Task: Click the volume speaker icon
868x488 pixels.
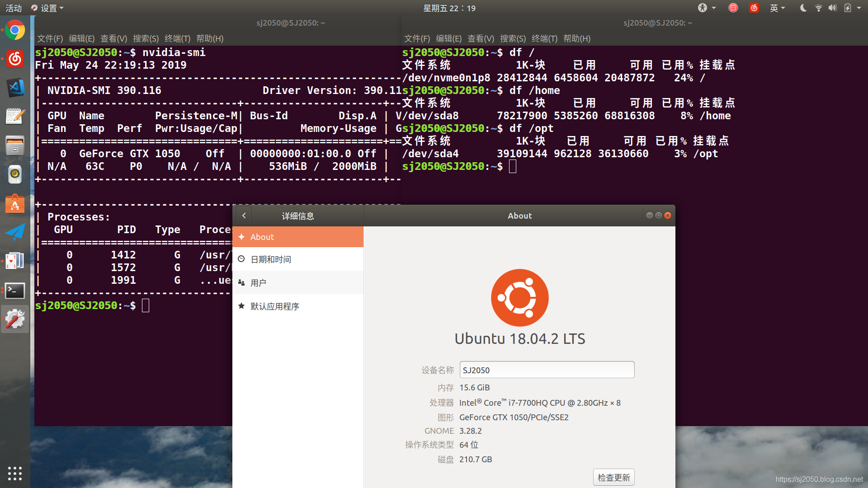Action: click(833, 8)
